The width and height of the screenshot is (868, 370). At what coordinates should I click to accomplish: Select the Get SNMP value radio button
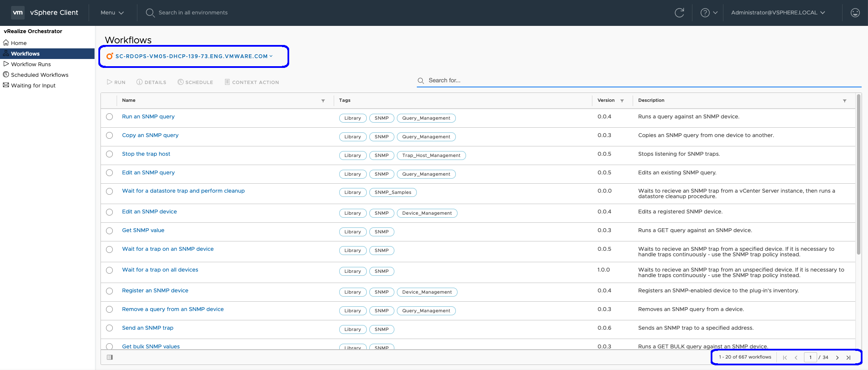(109, 231)
